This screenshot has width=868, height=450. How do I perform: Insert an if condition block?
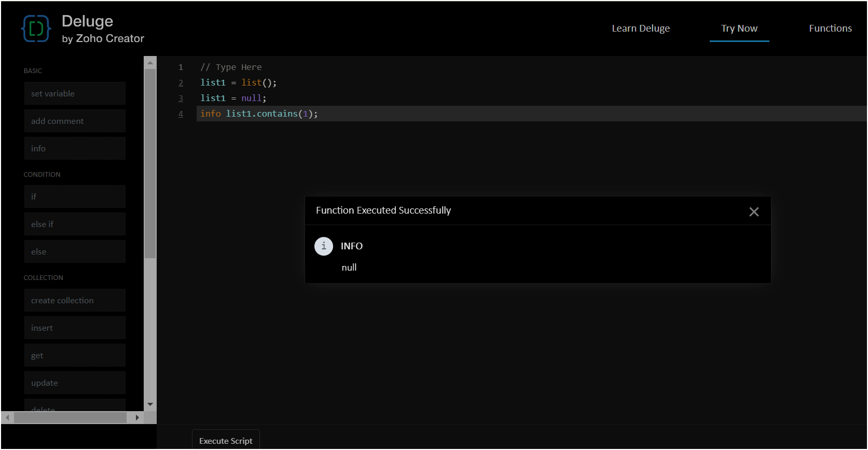[x=75, y=196]
